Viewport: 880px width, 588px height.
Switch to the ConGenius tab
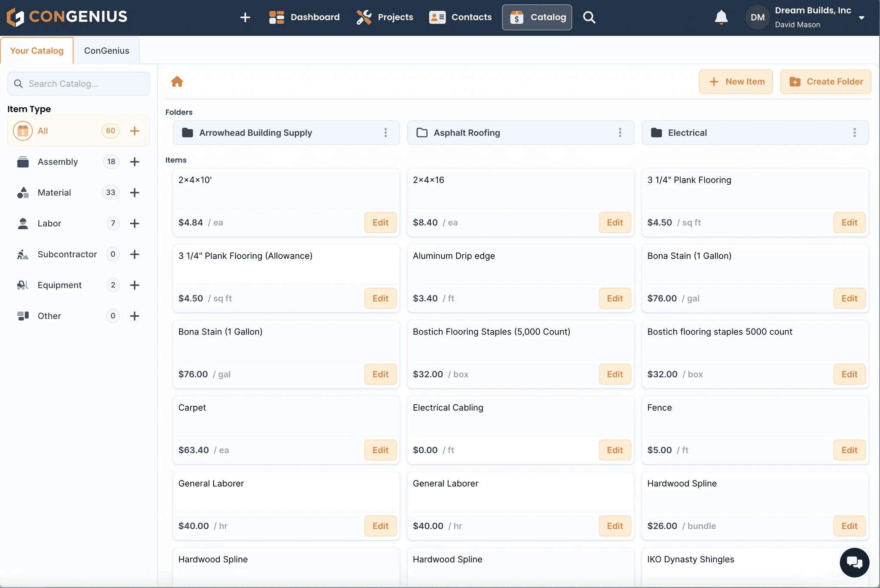(x=107, y=50)
